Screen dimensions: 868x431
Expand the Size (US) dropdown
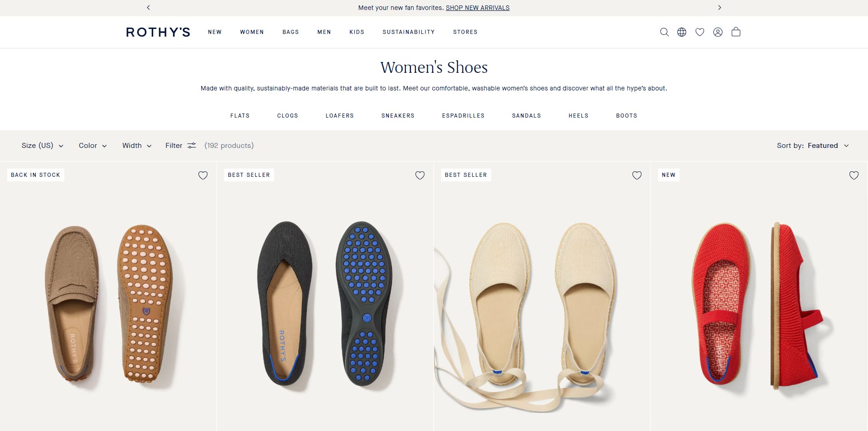42,146
